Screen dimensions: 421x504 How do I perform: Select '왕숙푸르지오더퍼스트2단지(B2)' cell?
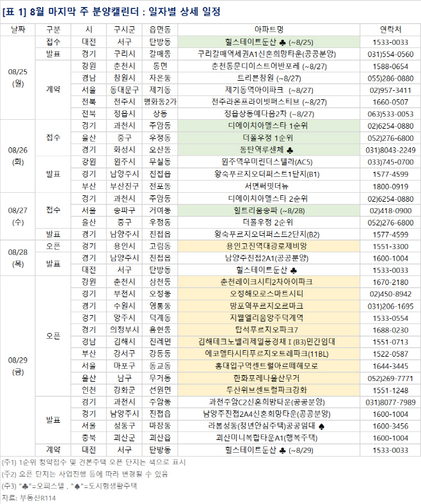click(x=269, y=234)
